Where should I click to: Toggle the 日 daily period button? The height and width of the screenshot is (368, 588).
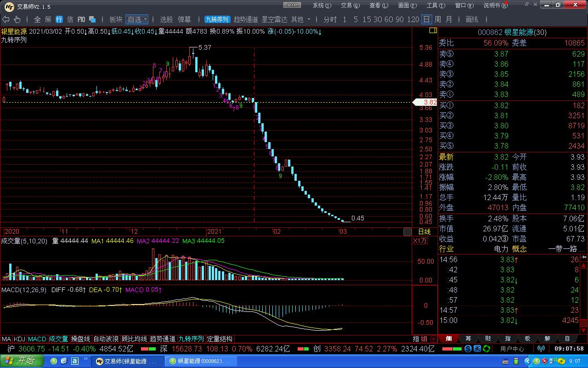pos(427,19)
